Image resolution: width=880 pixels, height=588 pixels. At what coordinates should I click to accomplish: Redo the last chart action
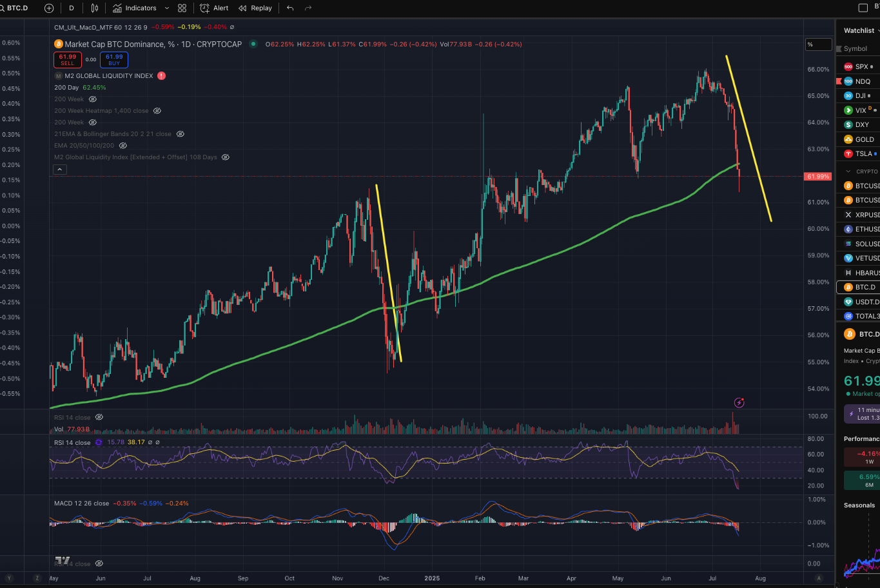coord(308,8)
